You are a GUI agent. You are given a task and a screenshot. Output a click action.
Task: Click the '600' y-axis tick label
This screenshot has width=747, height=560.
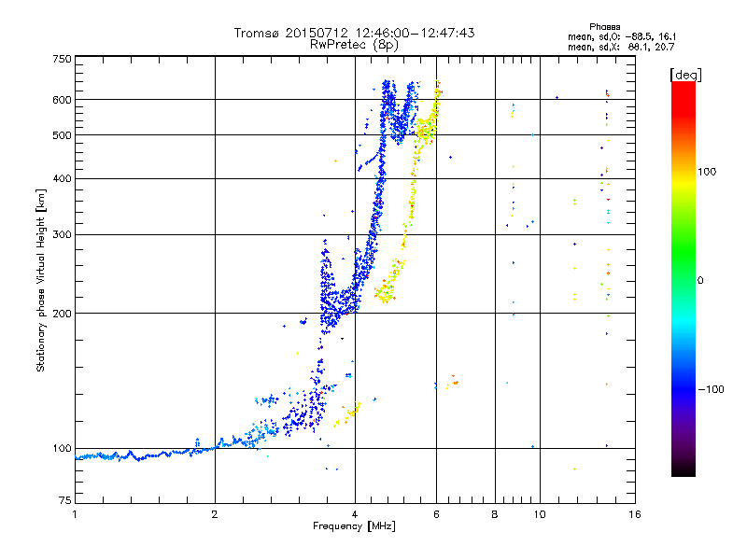[x=62, y=100]
